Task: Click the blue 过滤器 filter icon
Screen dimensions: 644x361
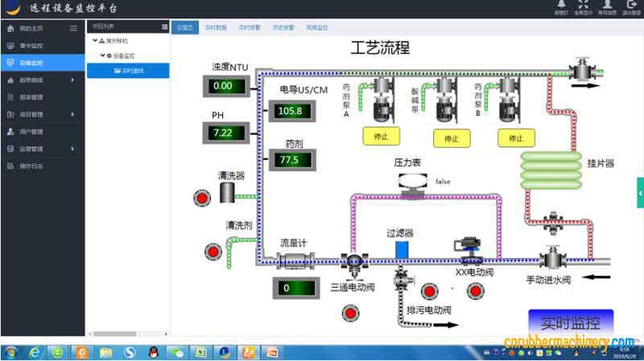Action: 401,249
